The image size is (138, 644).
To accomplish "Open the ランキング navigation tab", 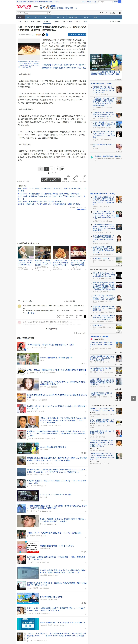I will pyautogui.click(x=86, y=17).
